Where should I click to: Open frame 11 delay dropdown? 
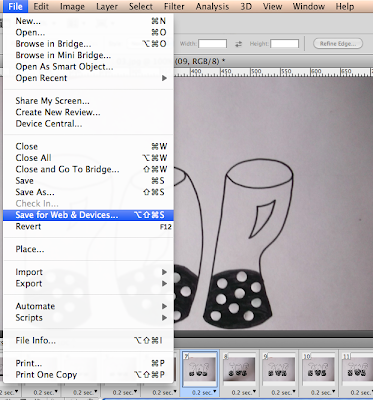pos(362,392)
